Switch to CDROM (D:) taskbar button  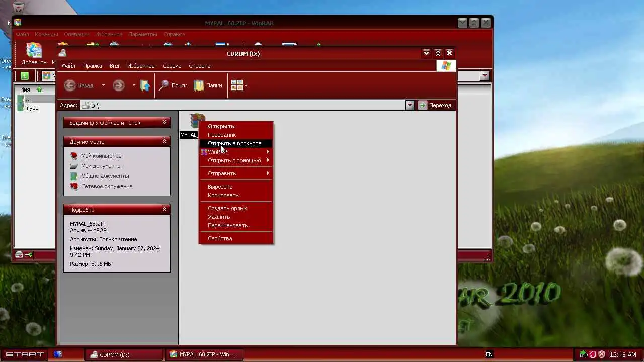click(x=123, y=354)
